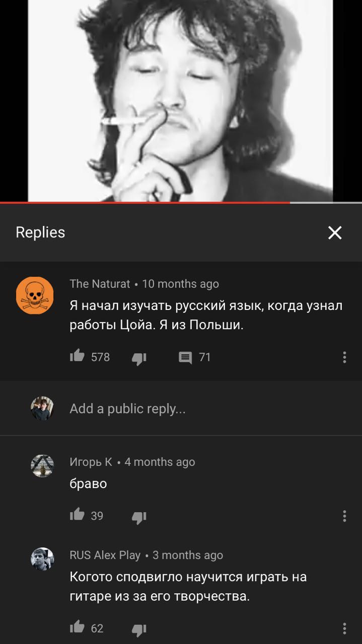Like Игорь К's браво comment

77,515
